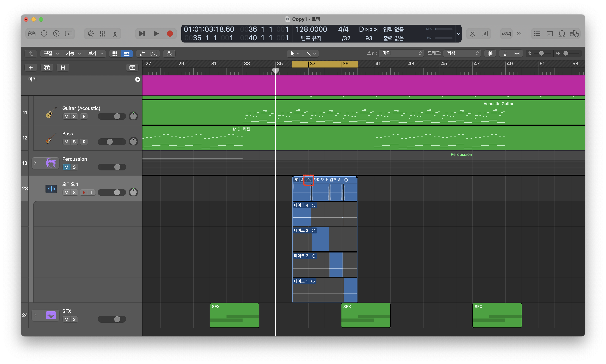Click the Record button
This screenshot has height=364, width=606.
170,34
